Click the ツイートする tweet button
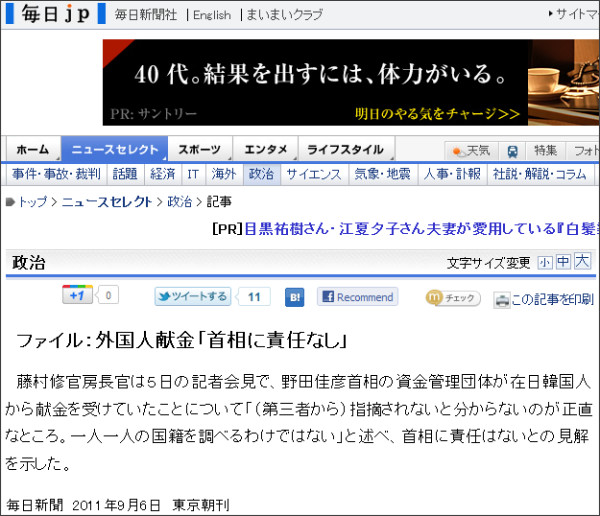The image size is (600, 516). [193, 297]
